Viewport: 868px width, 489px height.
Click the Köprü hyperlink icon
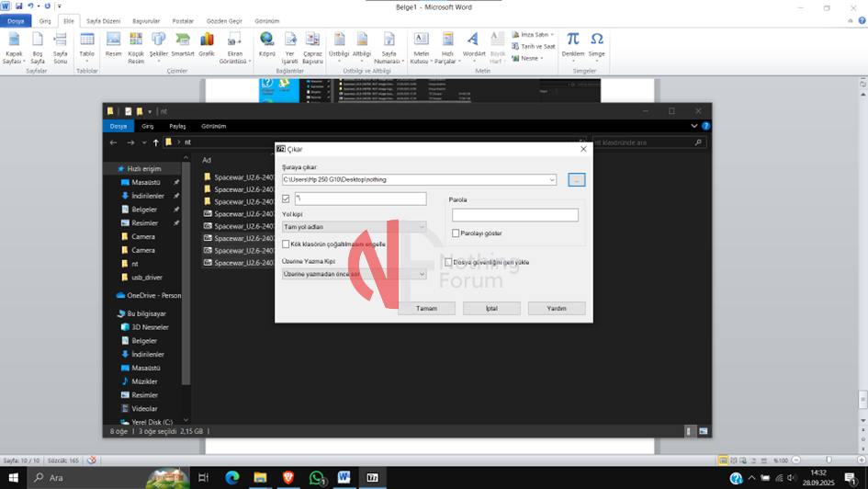pos(266,42)
